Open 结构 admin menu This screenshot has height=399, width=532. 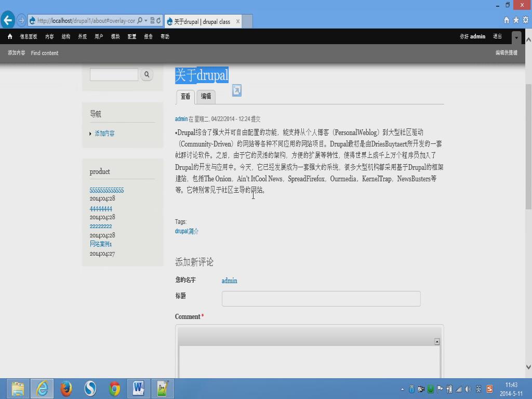pyautogui.click(x=66, y=37)
